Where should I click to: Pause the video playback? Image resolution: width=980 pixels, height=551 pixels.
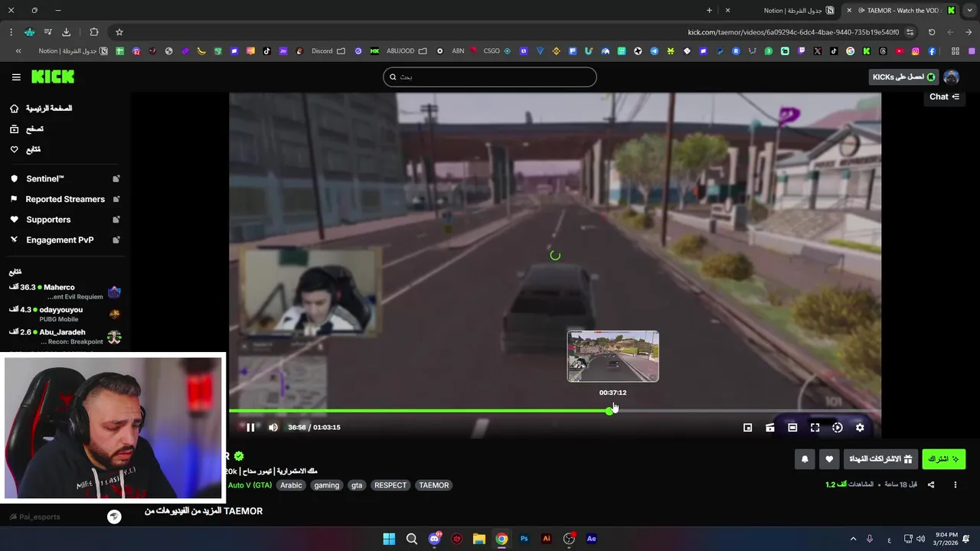click(250, 427)
